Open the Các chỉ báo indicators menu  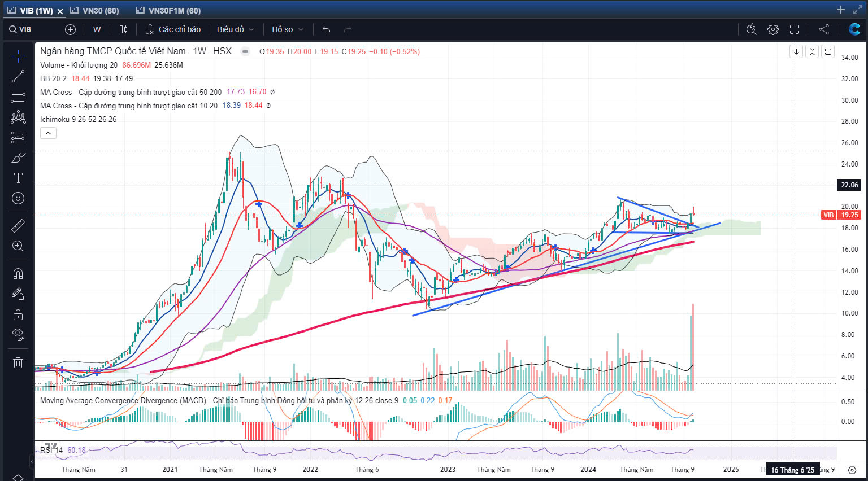point(173,29)
